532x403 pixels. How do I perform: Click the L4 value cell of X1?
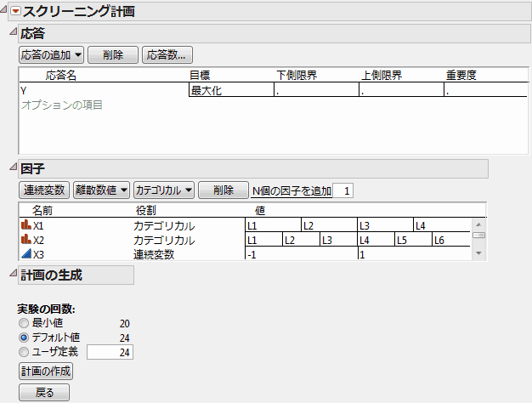(442, 225)
